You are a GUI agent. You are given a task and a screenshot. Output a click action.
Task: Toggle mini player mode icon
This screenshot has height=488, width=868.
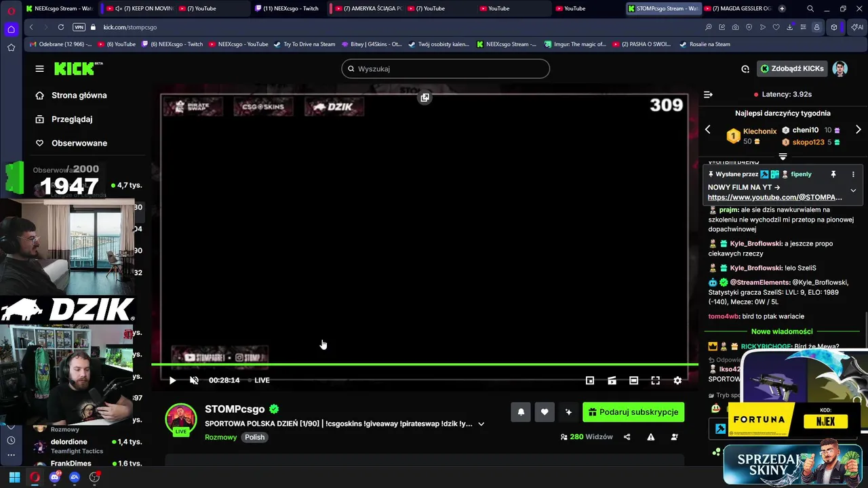[x=590, y=380]
